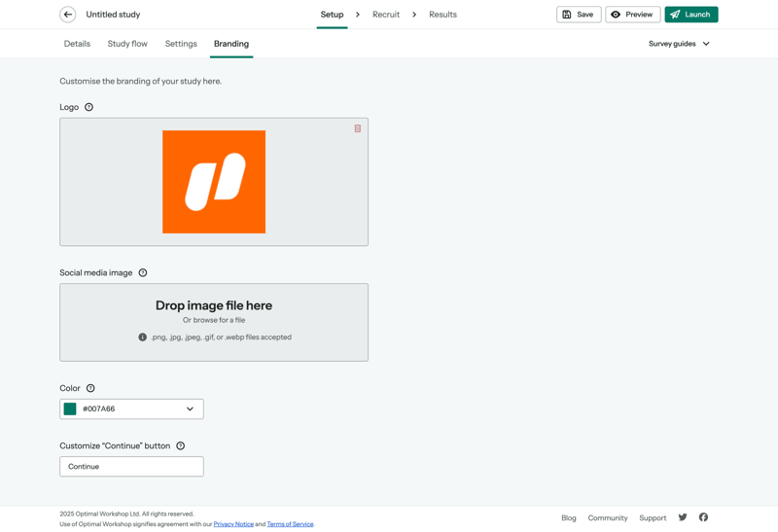Open the Study flow tab
Viewport: 778px width, 532px height.
(127, 44)
